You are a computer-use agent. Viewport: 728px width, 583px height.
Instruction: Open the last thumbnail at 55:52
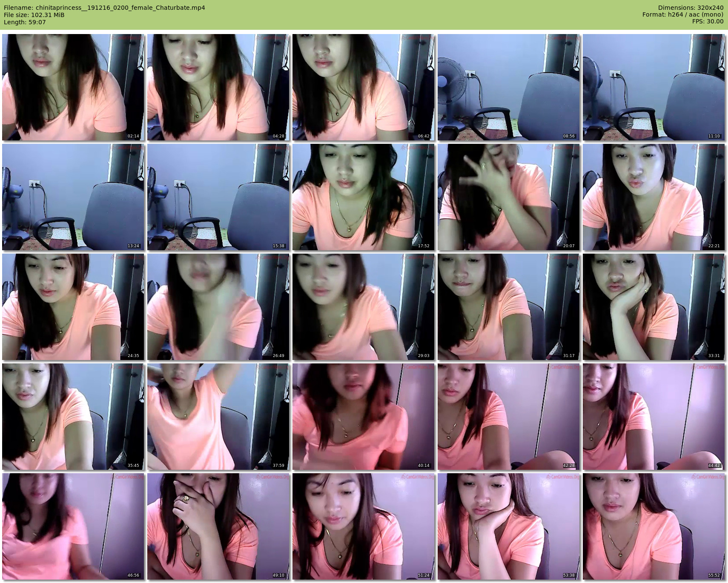pyautogui.click(x=653, y=526)
